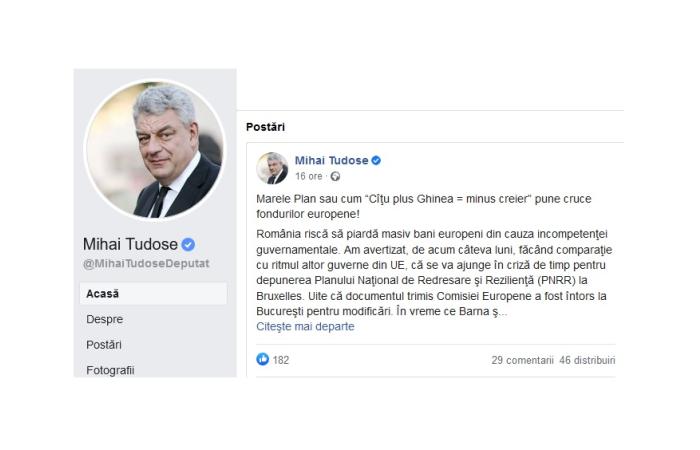700x450 pixels.
Task: Click the @MihaiTudoseDeputat username
Action: click(x=145, y=264)
